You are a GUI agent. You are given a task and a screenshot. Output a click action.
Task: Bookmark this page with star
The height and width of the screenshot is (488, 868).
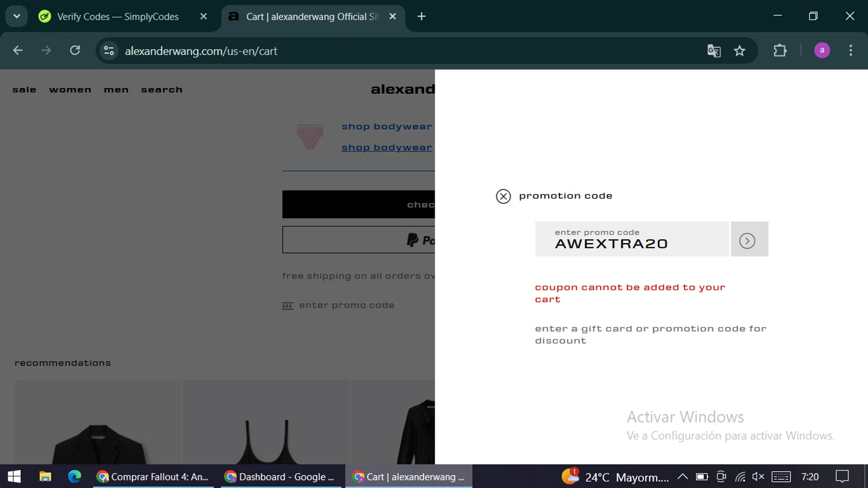point(740,51)
